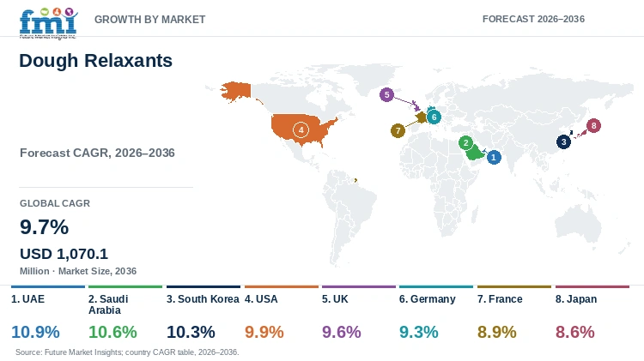Select map marker 3 for South Korea
The image size is (644, 361).
coord(563,142)
